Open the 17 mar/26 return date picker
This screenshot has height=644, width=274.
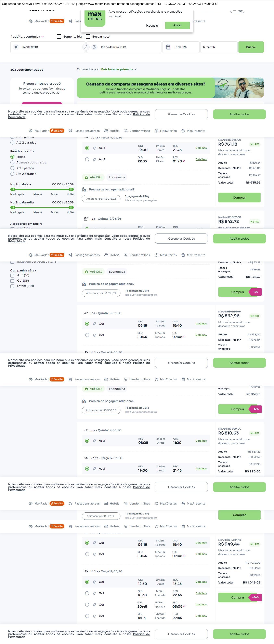pyautogui.click(x=219, y=47)
